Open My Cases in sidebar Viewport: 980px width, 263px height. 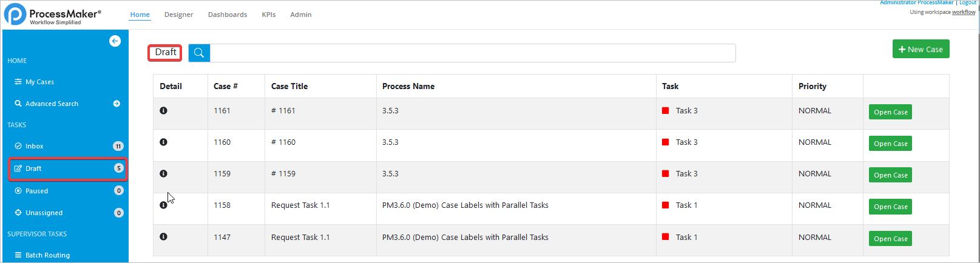point(39,82)
